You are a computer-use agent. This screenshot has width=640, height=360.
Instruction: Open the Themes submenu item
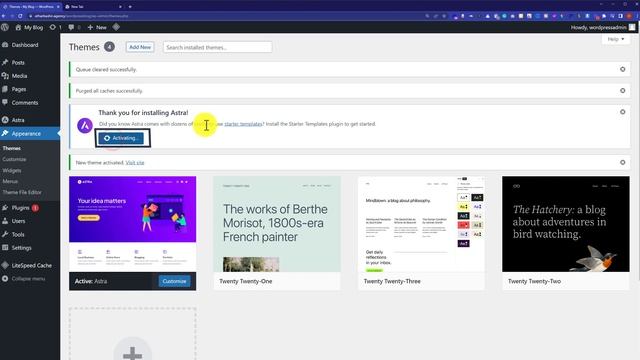[x=11, y=148]
